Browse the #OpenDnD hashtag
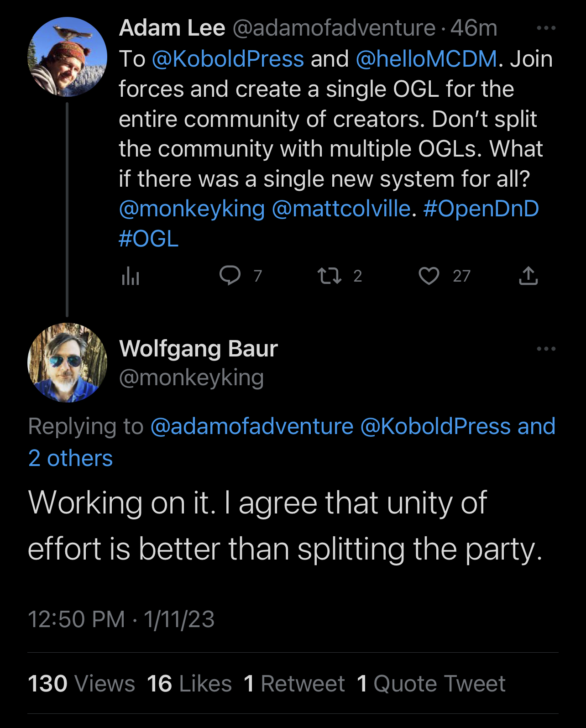The width and height of the screenshot is (586, 728). click(x=481, y=209)
